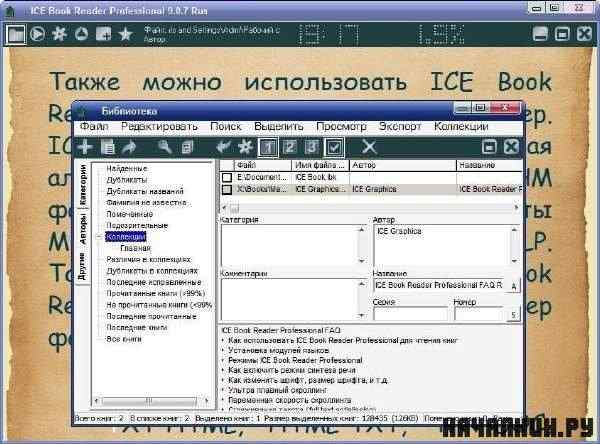
Task: Open the Поиск menu
Action: (226, 126)
